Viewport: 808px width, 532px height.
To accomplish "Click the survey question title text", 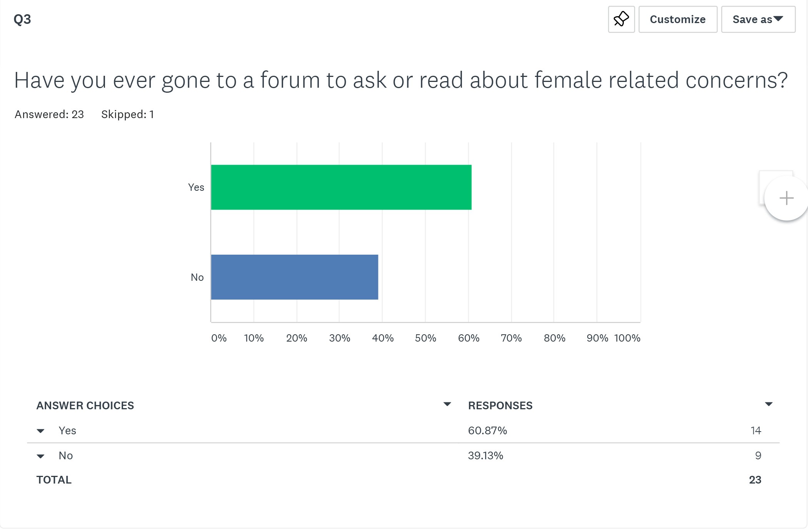I will [401, 80].
